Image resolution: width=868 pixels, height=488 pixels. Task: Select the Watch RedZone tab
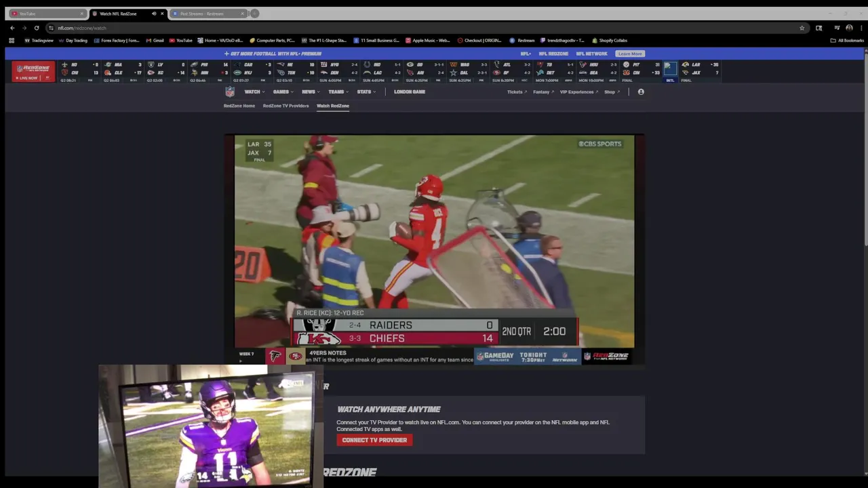333,106
